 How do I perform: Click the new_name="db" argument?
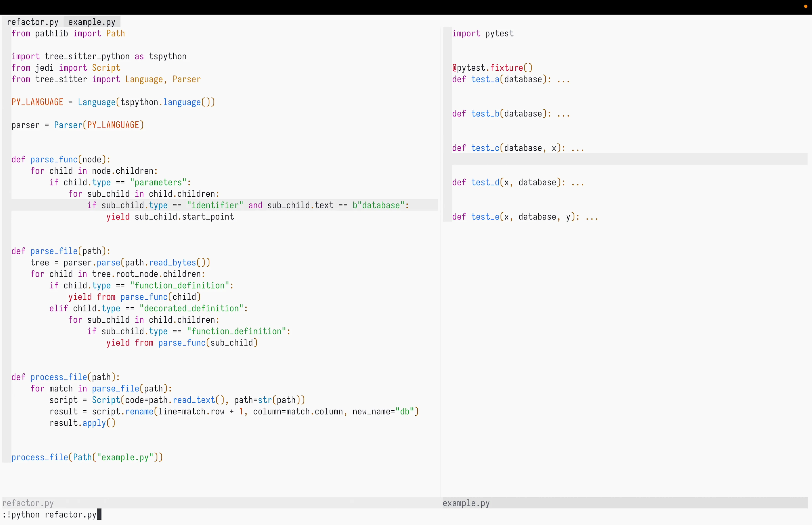point(383,412)
